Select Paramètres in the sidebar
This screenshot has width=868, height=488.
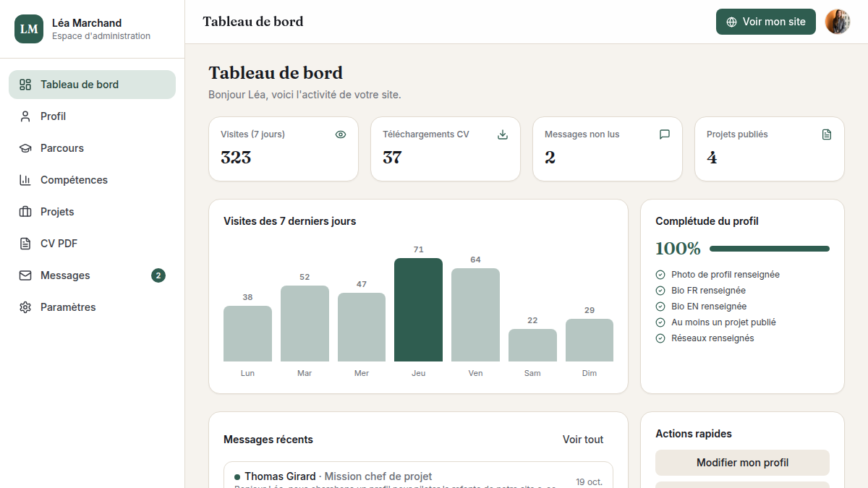[x=92, y=307]
